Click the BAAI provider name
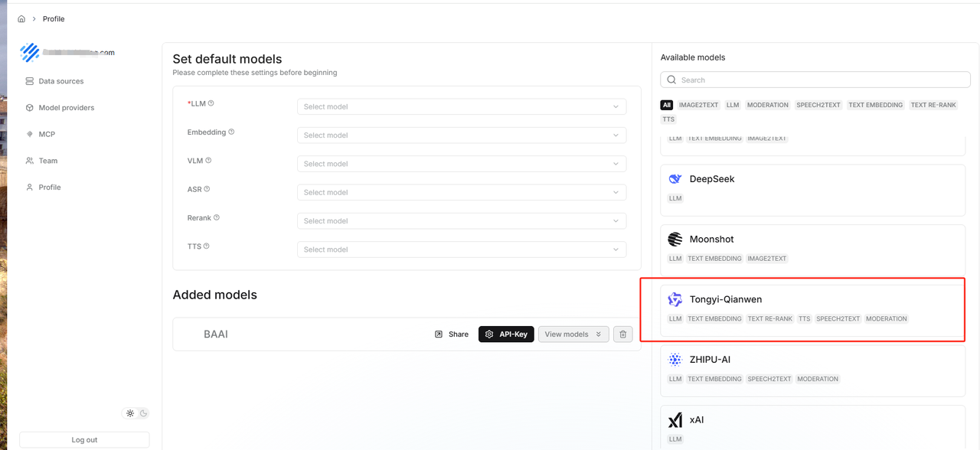The width and height of the screenshot is (980, 450). 216,334
